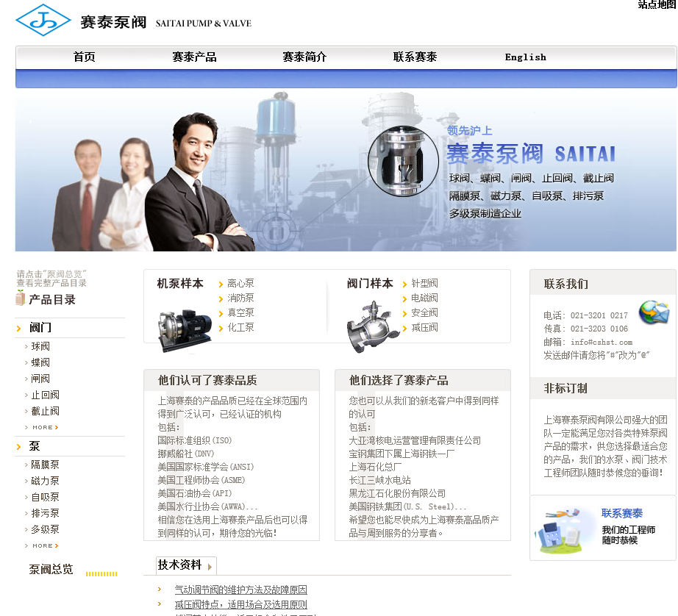Viewport: 678px width, 616px height.
Task: Open 赛泰产品 navigation menu item
Action: (x=195, y=57)
